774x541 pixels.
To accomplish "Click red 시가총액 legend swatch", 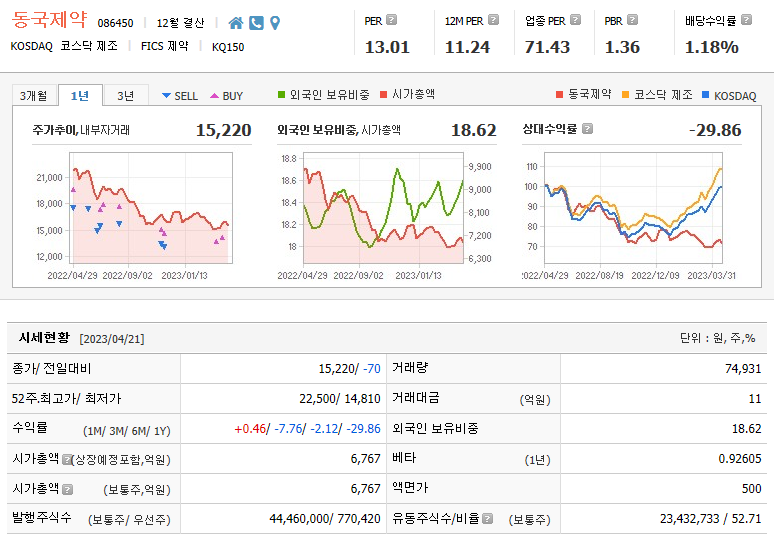I will [x=384, y=94].
